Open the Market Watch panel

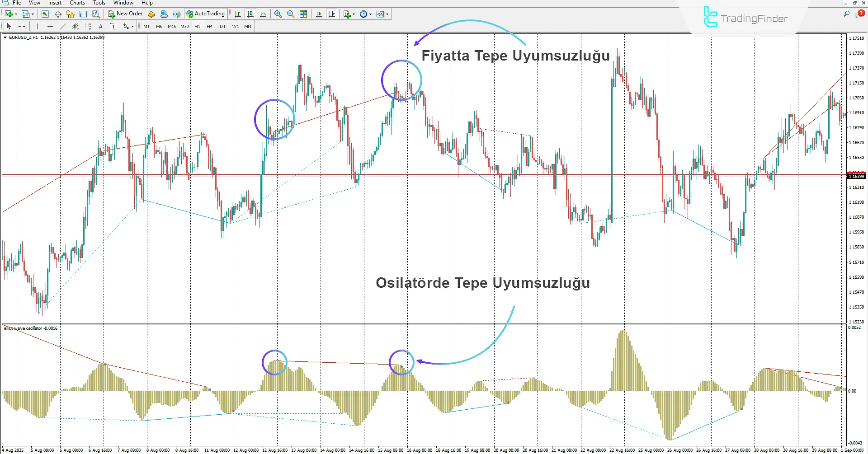point(45,14)
